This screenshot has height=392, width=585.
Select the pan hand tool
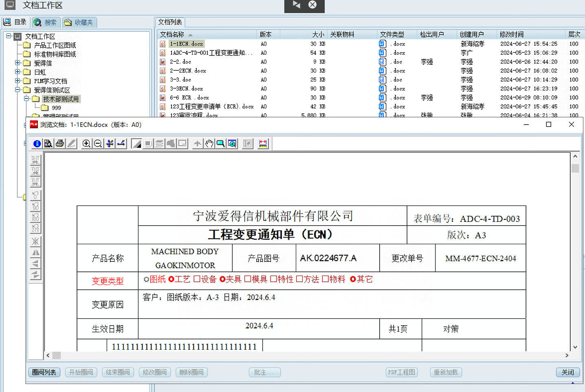click(x=209, y=144)
